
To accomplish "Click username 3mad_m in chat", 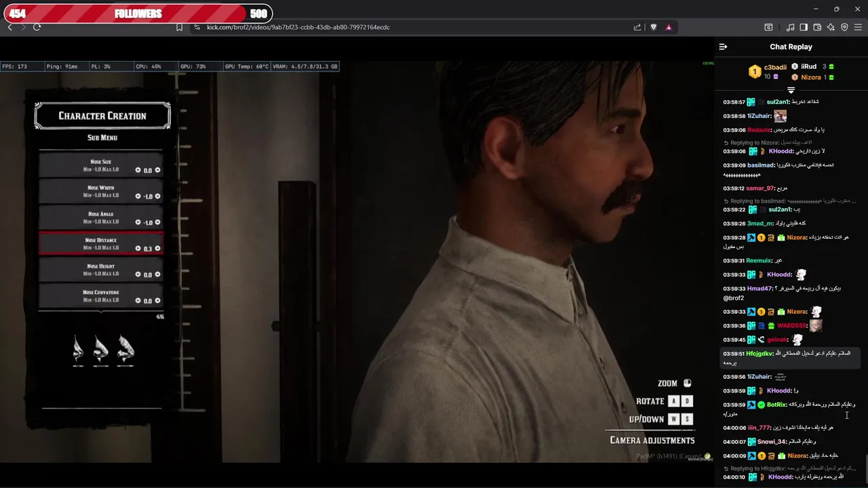I will (760, 224).
